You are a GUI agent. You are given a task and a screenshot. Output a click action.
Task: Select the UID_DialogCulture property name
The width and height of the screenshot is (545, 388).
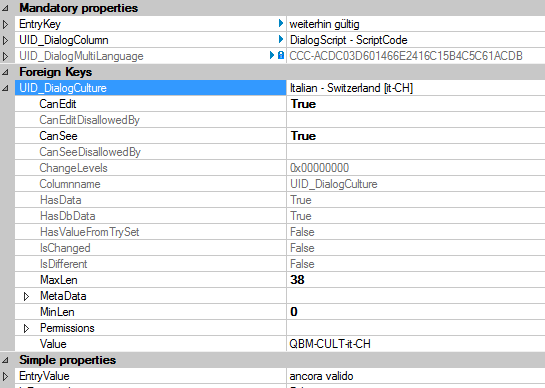click(63, 88)
